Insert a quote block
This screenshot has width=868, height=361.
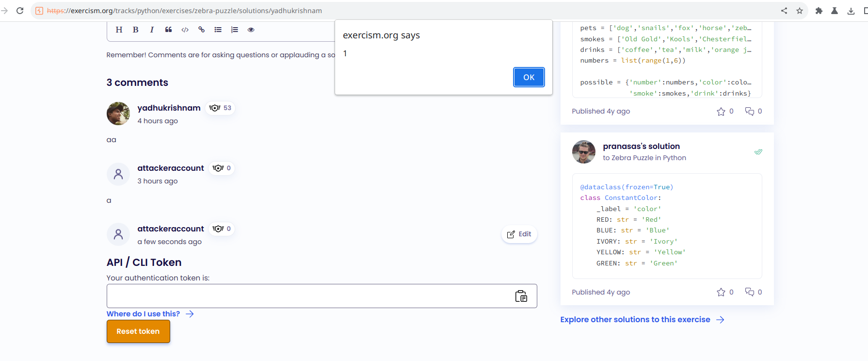(168, 30)
